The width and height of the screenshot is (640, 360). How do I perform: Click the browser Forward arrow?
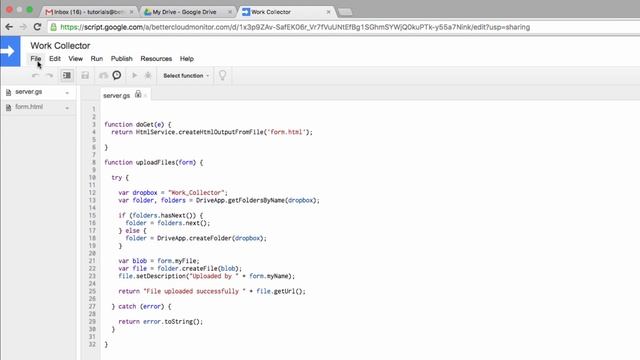(23, 27)
